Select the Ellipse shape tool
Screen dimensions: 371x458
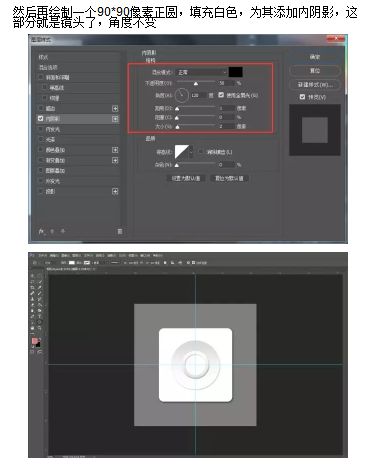point(40,322)
